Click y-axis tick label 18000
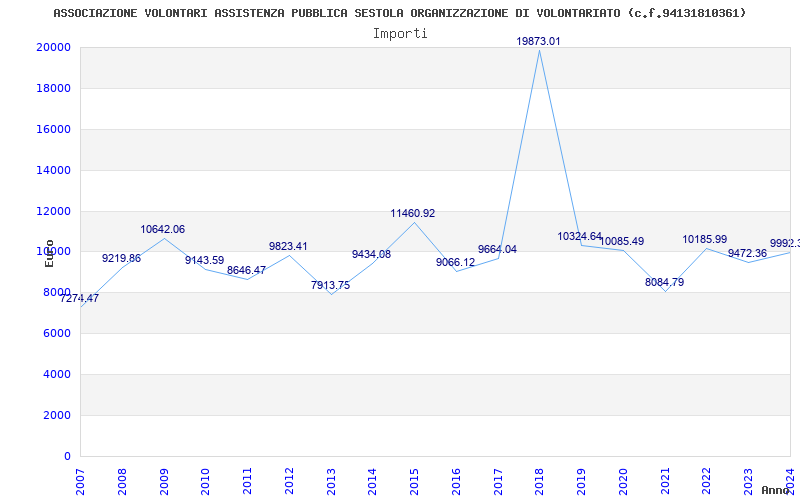This screenshot has width=800, height=500. pyautogui.click(x=53, y=88)
